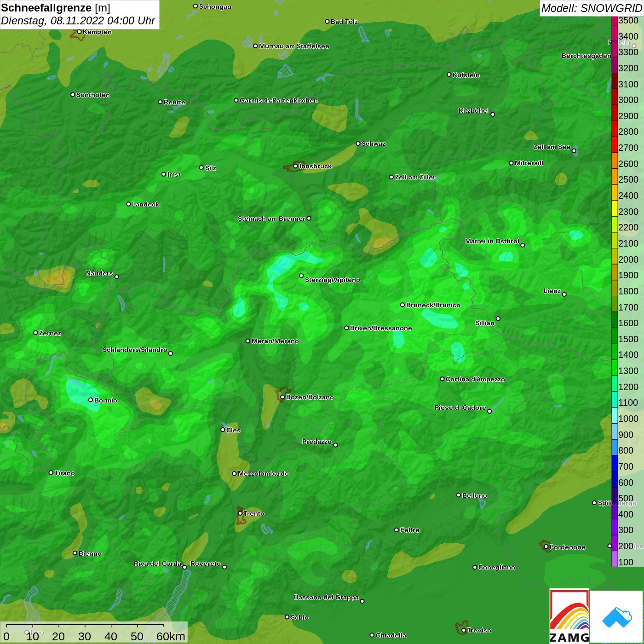Click the Matrei in Osttirol label
This screenshot has height=644, width=644.
click(x=492, y=241)
